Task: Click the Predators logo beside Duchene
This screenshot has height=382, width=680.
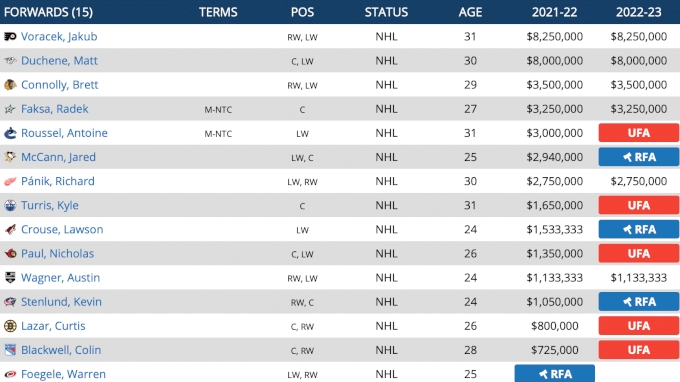Action: (x=10, y=61)
